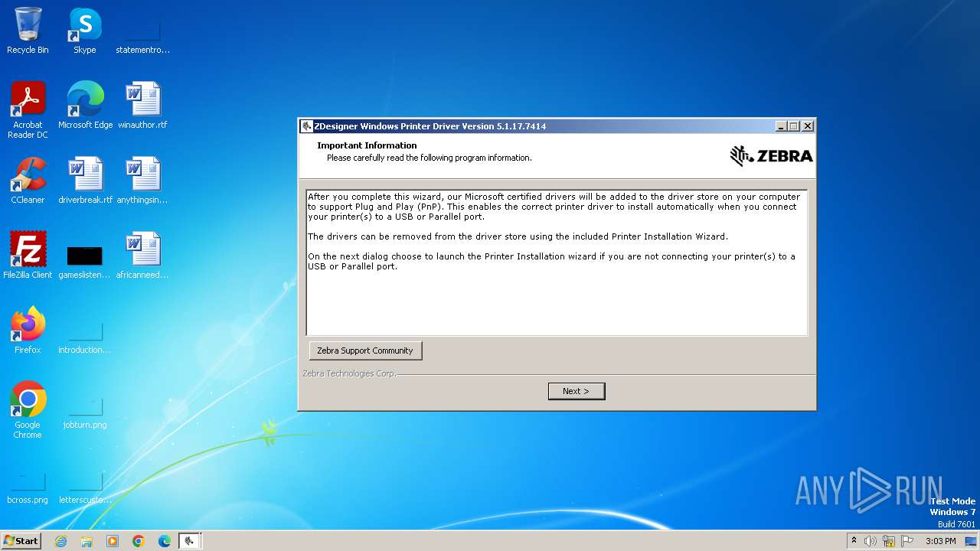Select FileZilla Client desktop shortcut

[x=28, y=256]
